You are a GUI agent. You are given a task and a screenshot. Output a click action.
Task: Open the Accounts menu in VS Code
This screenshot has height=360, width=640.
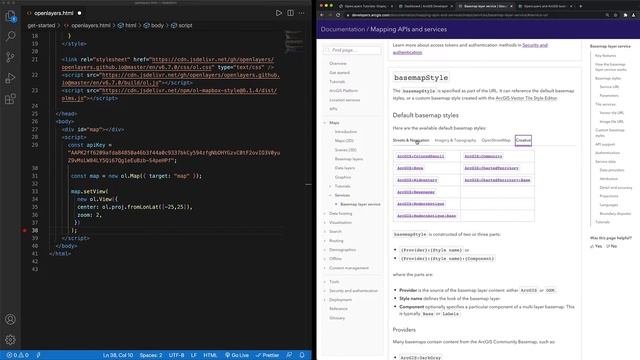coord(10,319)
